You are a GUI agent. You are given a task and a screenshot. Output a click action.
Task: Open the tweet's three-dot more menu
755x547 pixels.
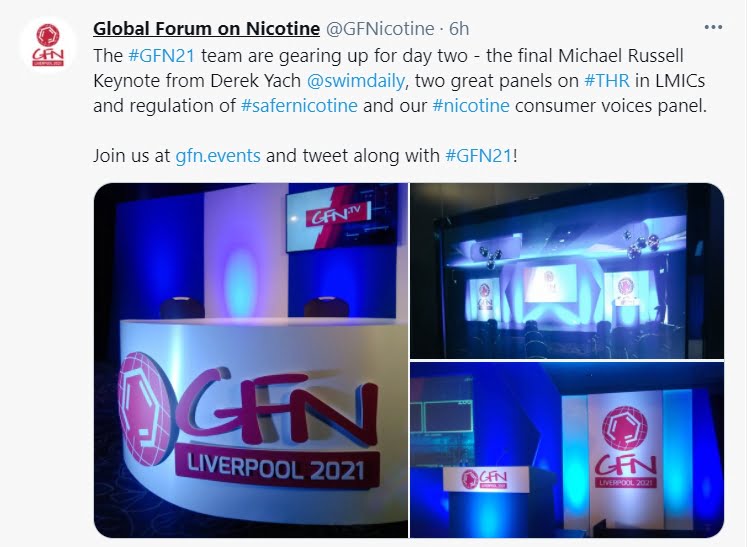(713, 27)
